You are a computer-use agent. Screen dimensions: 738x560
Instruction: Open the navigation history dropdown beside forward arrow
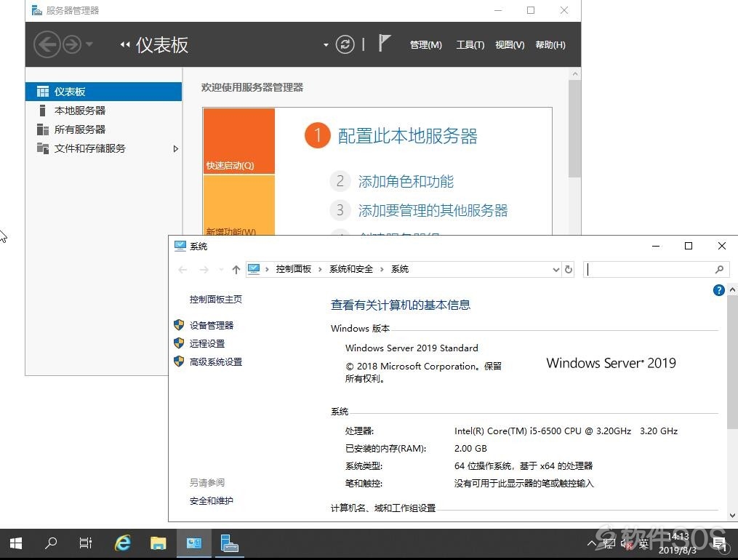pyautogui.click(x=89, y=44)
